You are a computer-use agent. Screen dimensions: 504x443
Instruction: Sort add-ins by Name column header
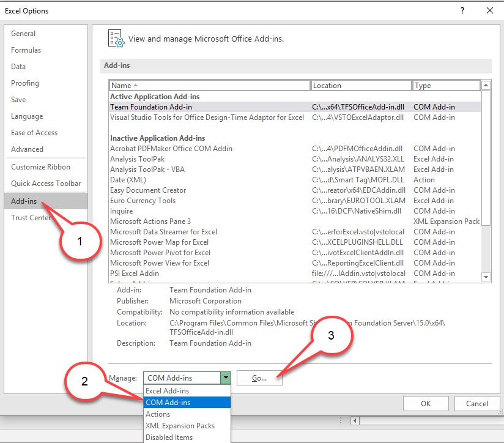210,86
